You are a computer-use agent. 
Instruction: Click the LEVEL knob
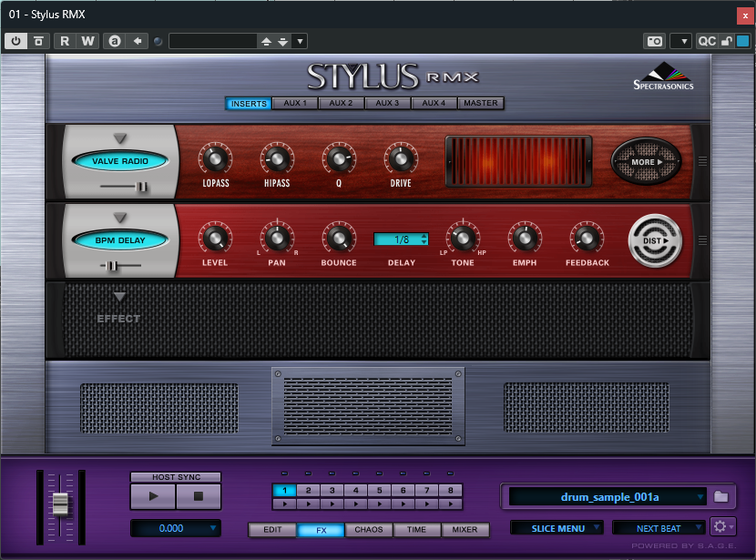(215, 238)
